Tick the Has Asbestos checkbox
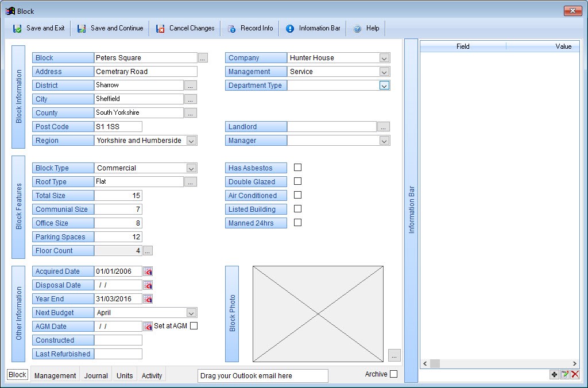The width and height of the screenshot is (588, 388). tap(297, 168)
